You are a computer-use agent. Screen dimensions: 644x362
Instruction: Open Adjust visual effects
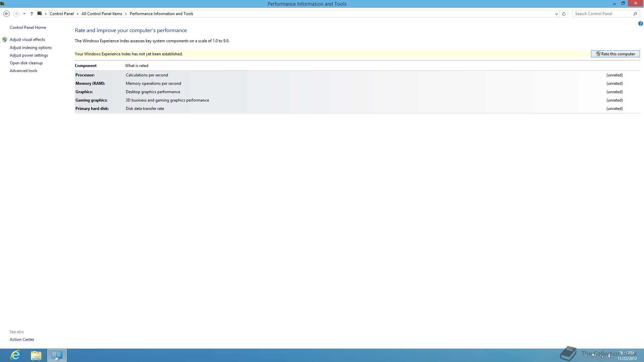pyautogui.click(x=27, y=40)
